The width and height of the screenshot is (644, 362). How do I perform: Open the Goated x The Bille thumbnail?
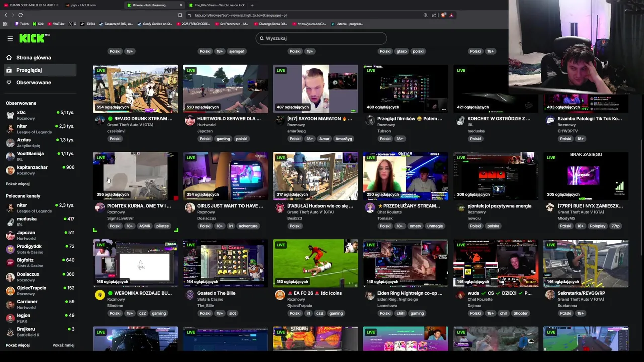tap(225, 263)
